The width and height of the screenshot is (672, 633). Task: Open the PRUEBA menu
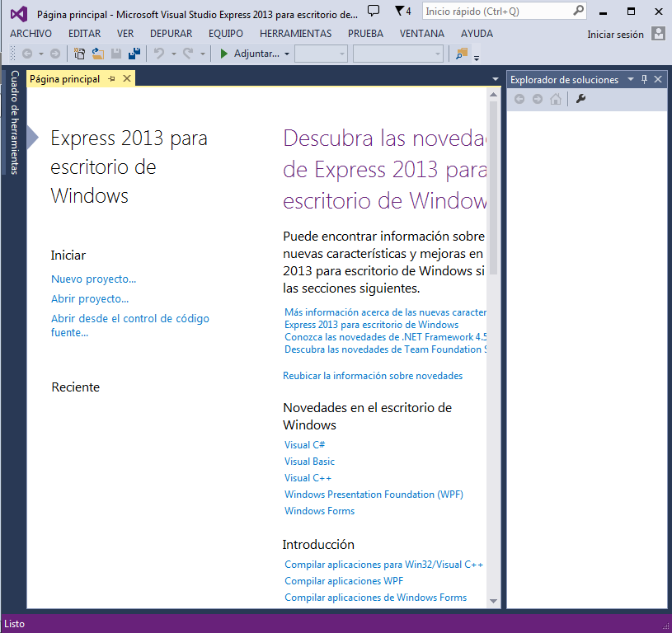365,34
